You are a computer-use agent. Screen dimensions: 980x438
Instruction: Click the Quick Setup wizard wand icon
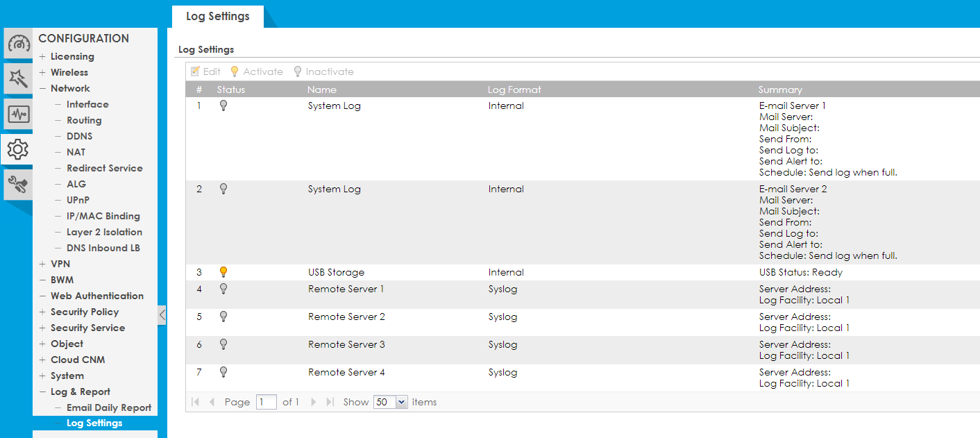[x=18, y=78]
